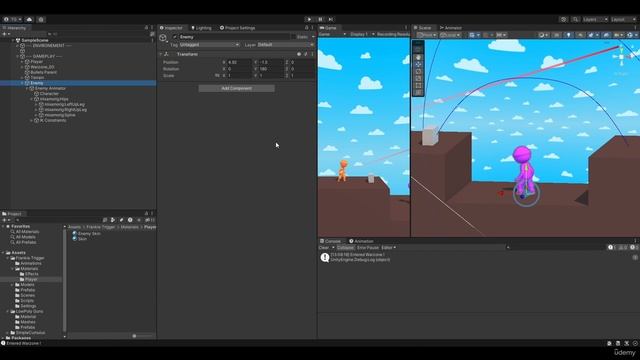Viewport: 640px width, 360px height.
Task: Open the Animation tab beside Console
Action: [x=361, y=241]
